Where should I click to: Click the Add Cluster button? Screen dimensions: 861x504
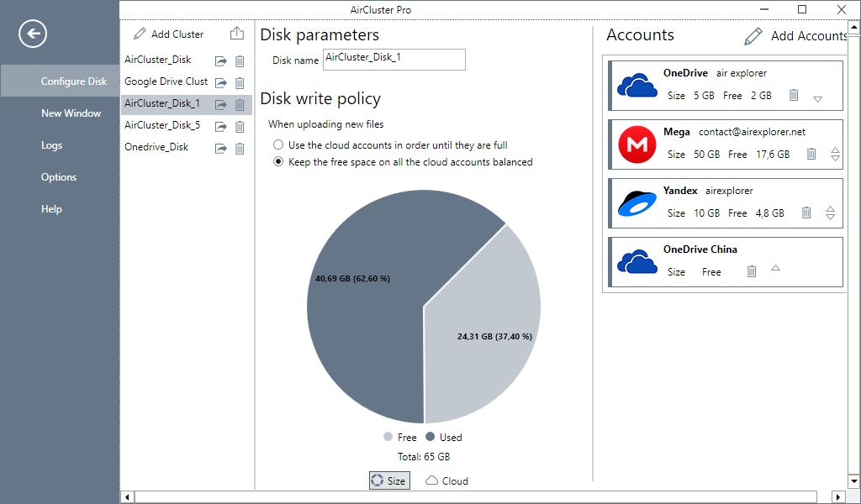tap(168, 34)
